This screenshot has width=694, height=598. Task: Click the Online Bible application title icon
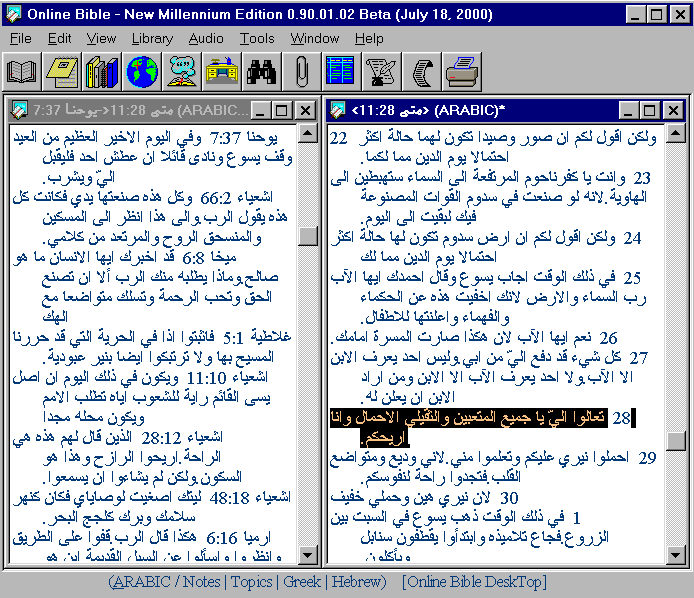click(x=12, y=14)
